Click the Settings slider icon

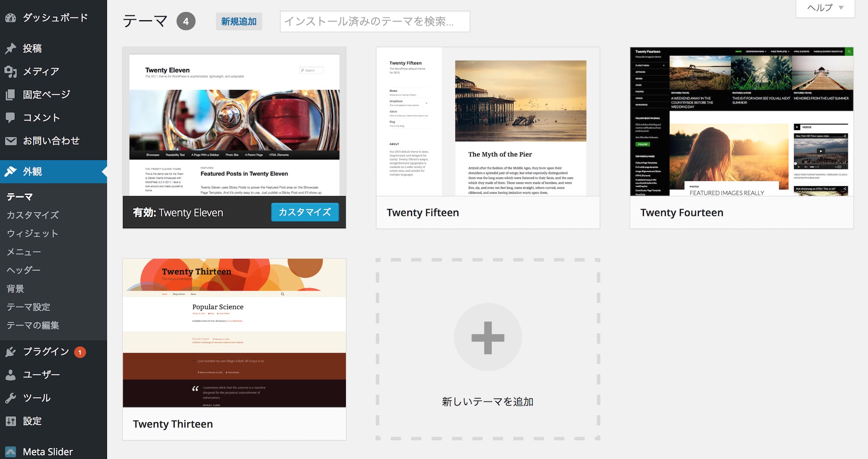tap(10, 421)
